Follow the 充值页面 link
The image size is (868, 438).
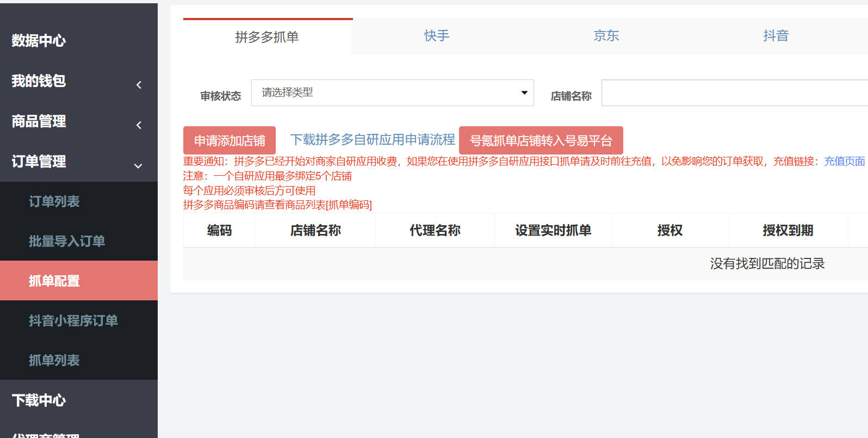(x=845, y=161)
